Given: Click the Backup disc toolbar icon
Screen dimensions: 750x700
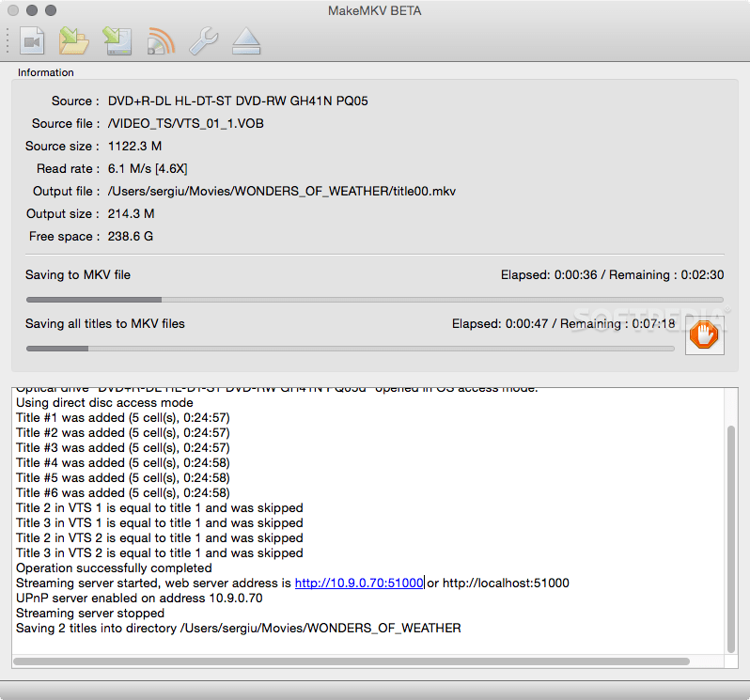Looking at the screenshot, I should [117, 41].
